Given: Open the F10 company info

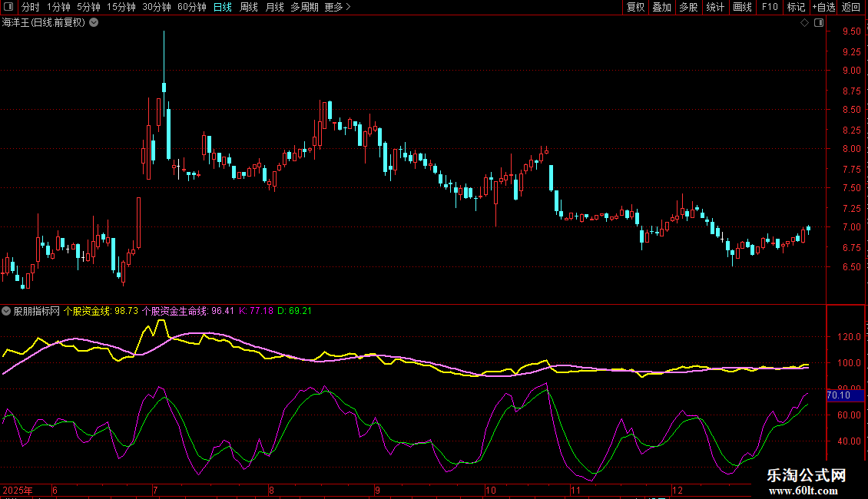Looking at the screenshot, I should tap(769, 7).
